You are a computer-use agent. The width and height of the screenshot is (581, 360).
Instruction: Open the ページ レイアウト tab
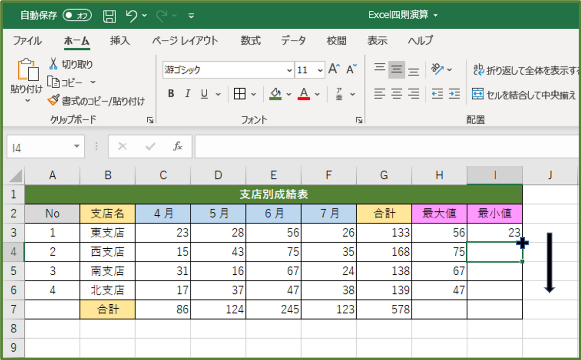tap(185, 40)
